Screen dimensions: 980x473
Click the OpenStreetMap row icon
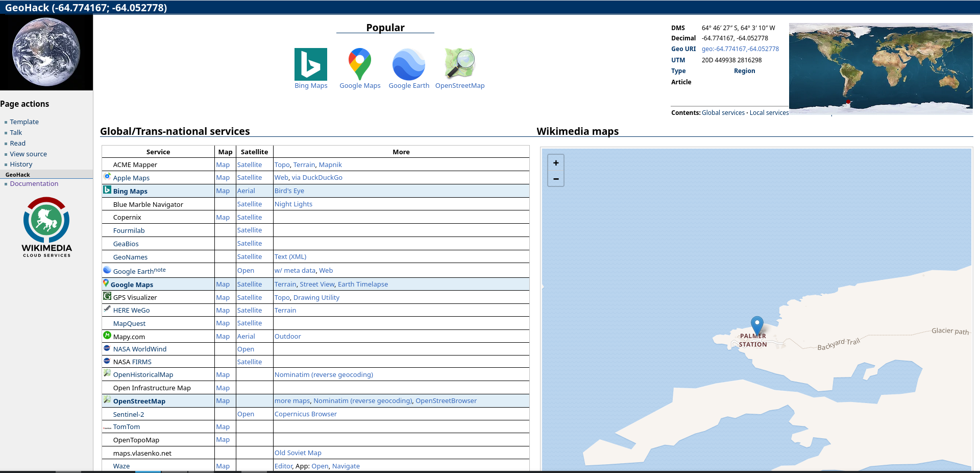[107, 399]
